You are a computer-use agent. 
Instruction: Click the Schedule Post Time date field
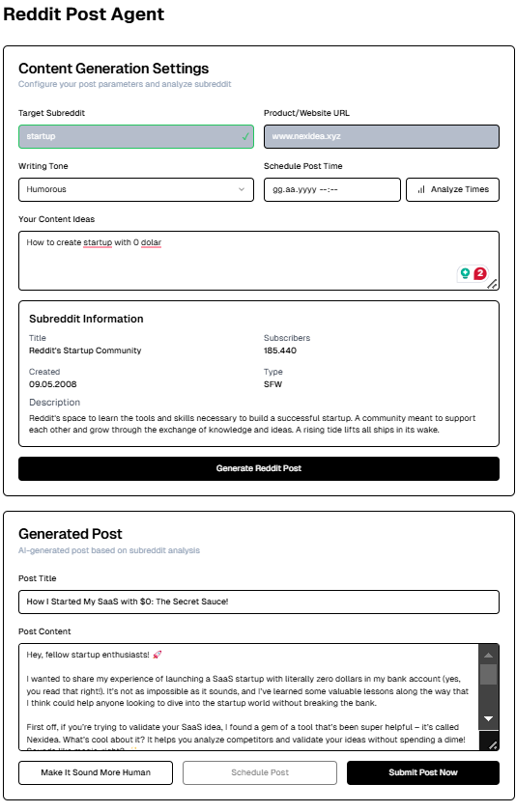pos(332,189)
